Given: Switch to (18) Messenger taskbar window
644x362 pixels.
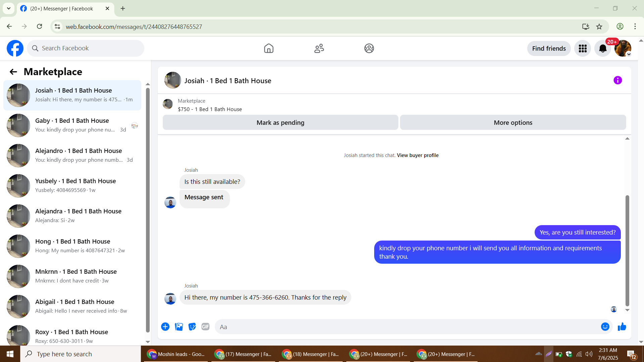Looking at the screenshot, I should [x=311, y=354].
